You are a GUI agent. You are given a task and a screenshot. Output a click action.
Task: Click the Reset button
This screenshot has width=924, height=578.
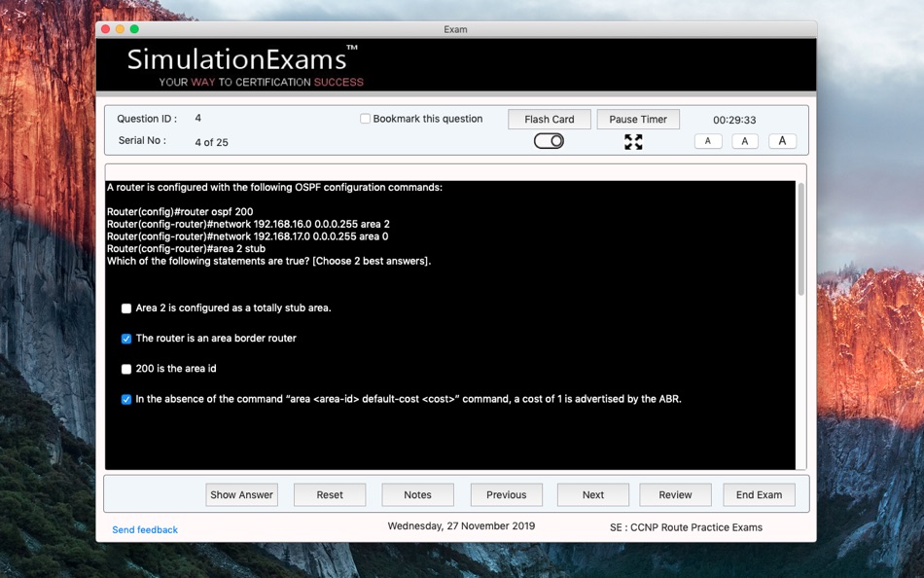pyautogui.click(x=330, y=495)
